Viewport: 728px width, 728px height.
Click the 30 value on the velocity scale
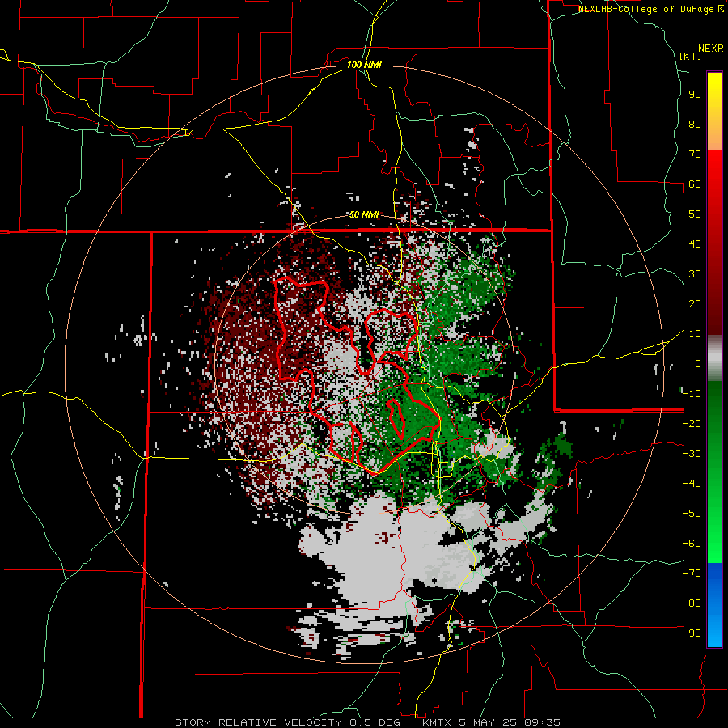tap(695, 274)
